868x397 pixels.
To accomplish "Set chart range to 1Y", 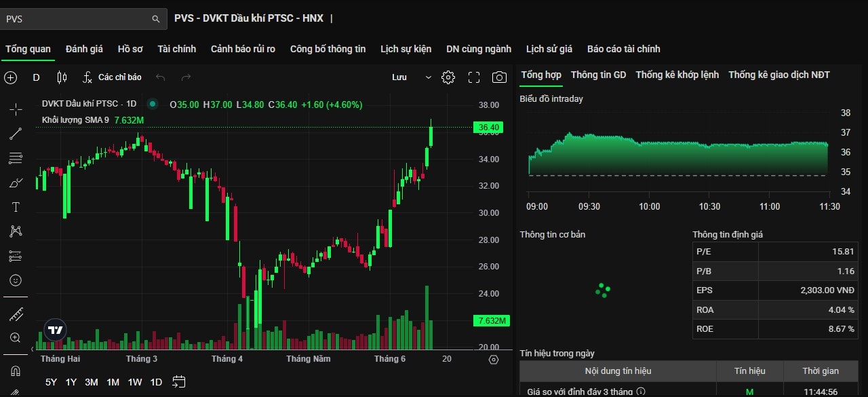I will pyautogui.click(x=71, y=382).
